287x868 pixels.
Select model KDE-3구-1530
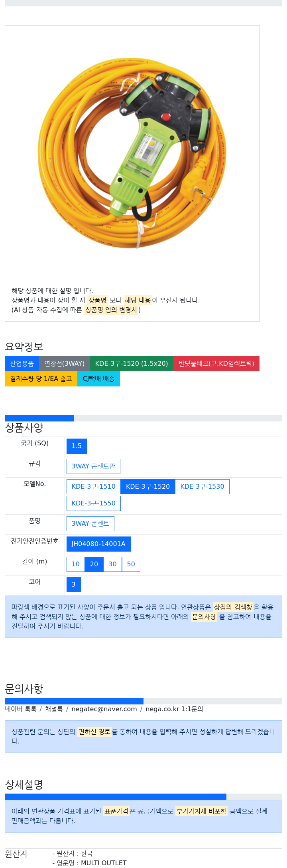[x=202, y=487]
